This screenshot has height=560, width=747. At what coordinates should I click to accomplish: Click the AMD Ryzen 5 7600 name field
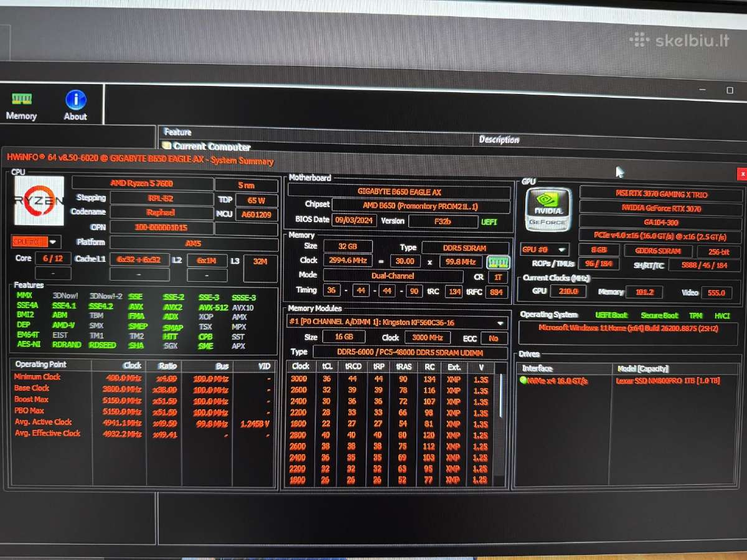(142, 184)
